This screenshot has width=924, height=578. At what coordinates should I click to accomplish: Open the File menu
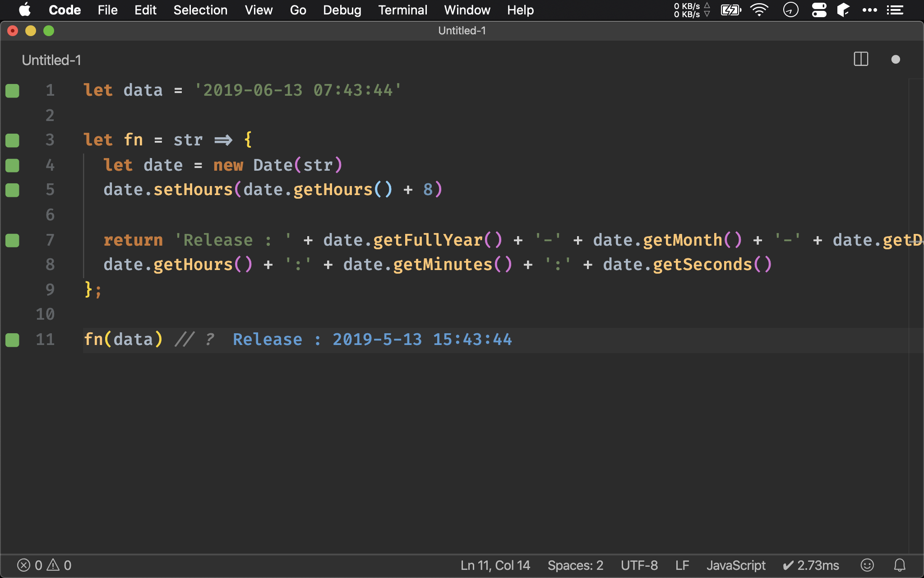tap(107, 10)
